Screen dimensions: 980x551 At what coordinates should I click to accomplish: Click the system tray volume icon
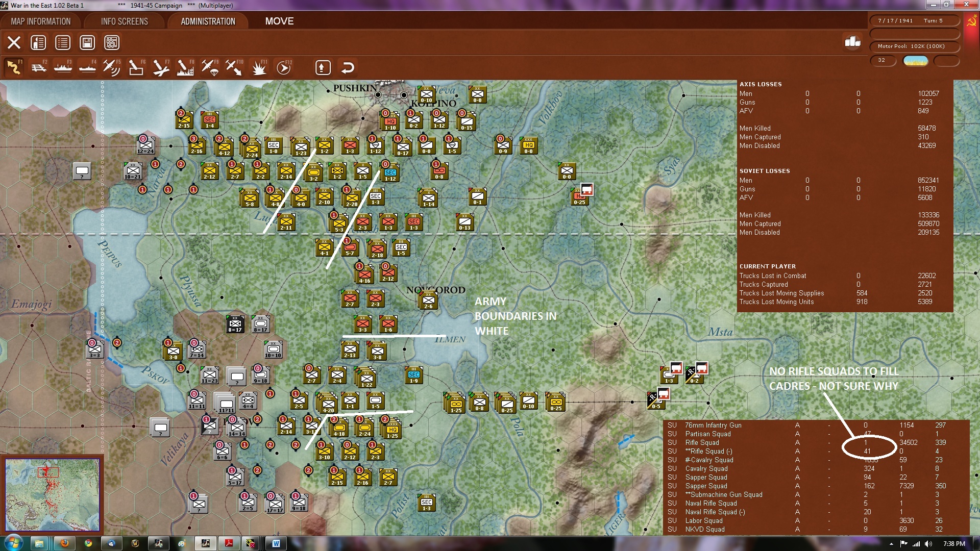(928, 544)
